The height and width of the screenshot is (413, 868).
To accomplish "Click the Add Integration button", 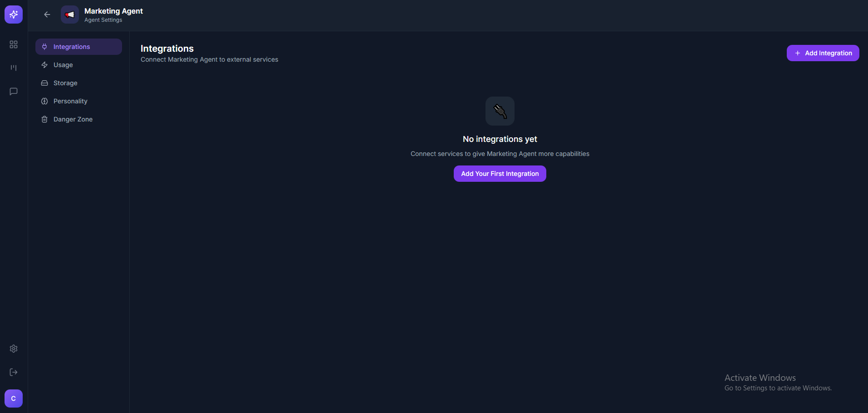I will point(822,53).
